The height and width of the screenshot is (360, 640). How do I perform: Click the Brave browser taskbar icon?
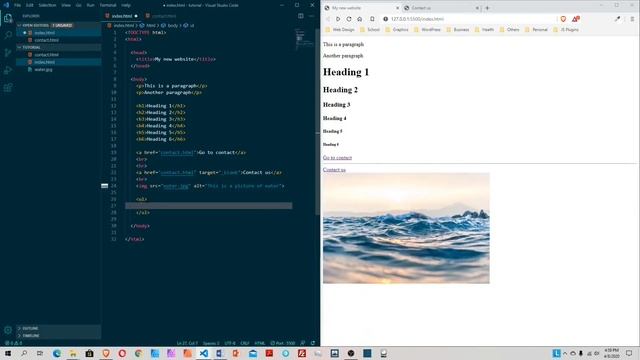click(106, 353)
